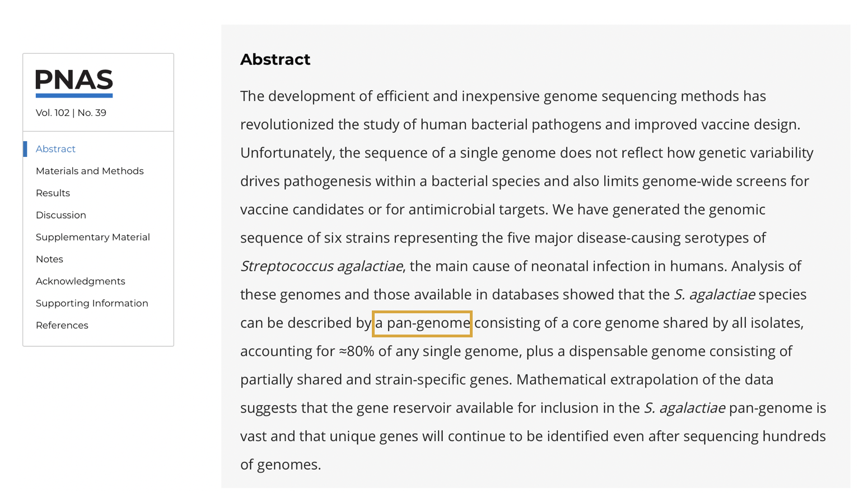
Task: Click the PNAS logo
Action: [74, 83]
